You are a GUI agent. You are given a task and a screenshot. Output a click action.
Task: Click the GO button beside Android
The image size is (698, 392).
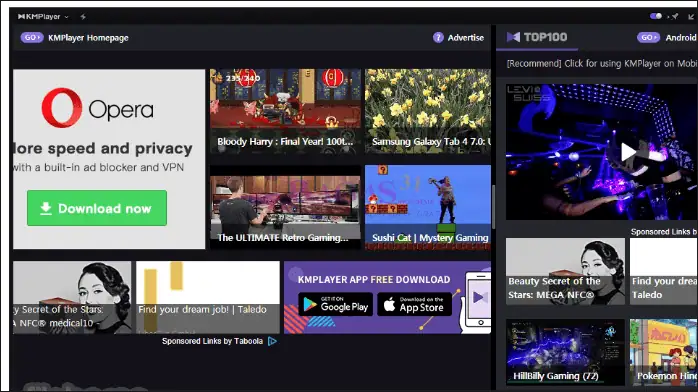pyautogui.click(x=648, y=37)
